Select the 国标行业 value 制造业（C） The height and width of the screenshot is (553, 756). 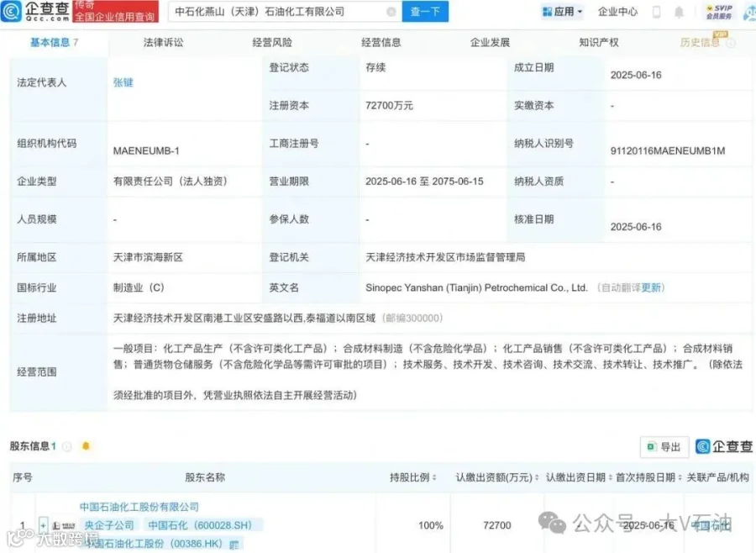[x=139, y=287]
